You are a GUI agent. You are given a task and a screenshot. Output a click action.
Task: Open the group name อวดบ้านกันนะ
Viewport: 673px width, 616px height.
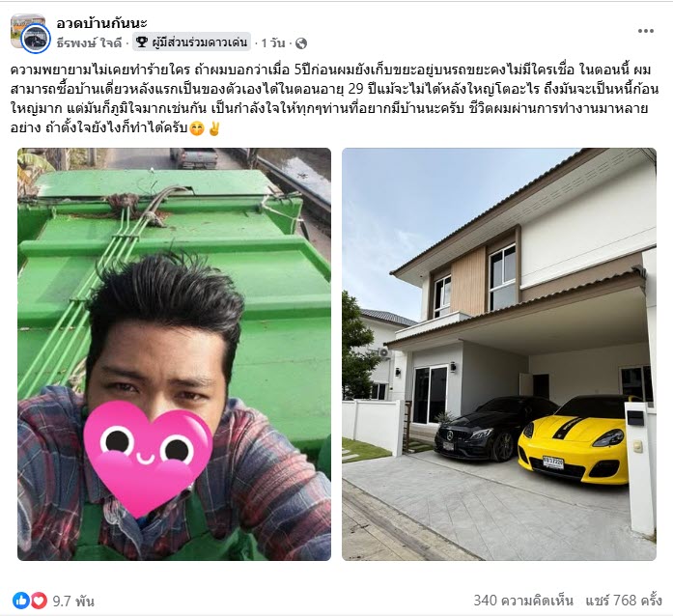coord(101,23)
